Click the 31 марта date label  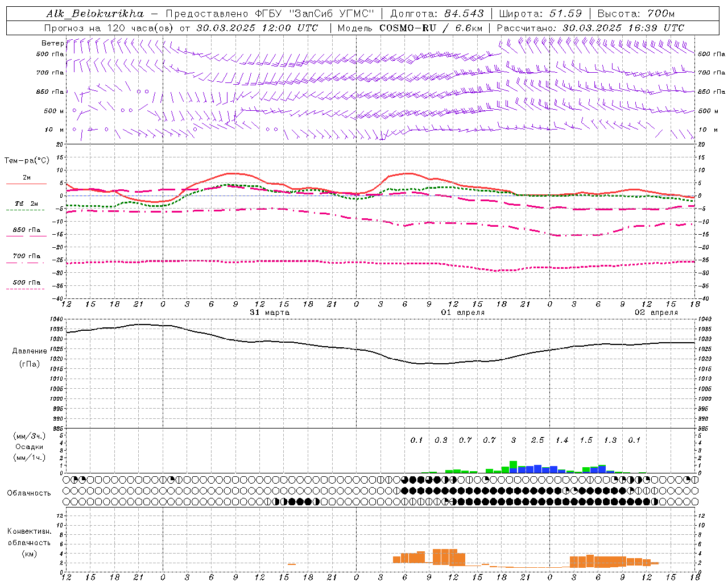click(270, 313)
